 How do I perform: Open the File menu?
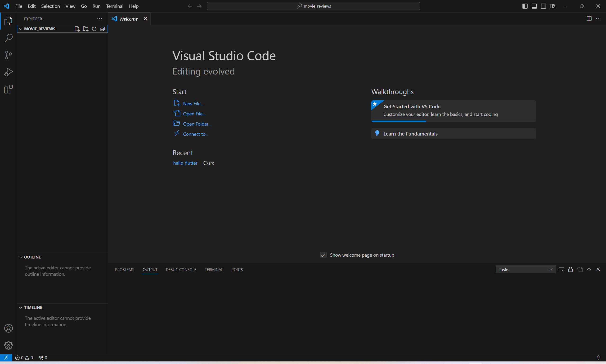click(19, 6)
